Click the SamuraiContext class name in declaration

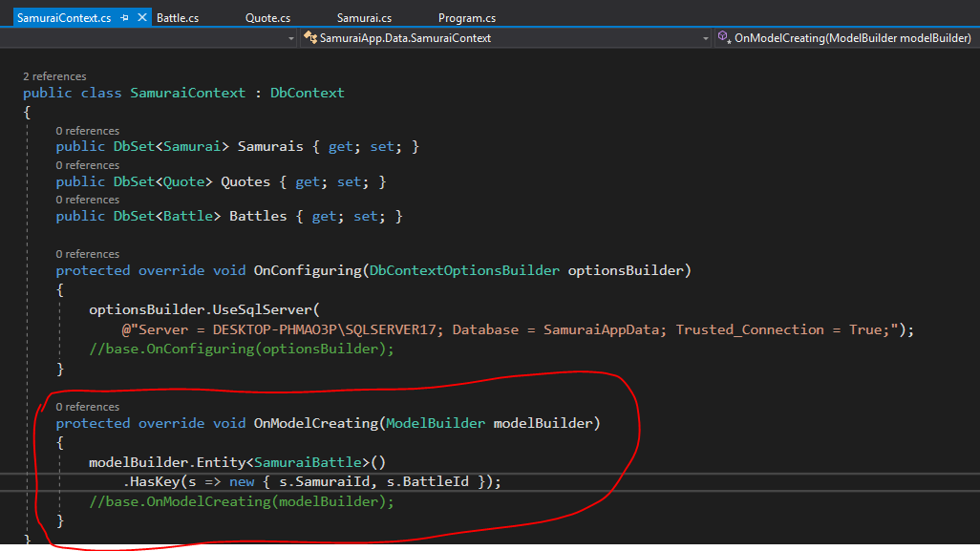point(188,93)
